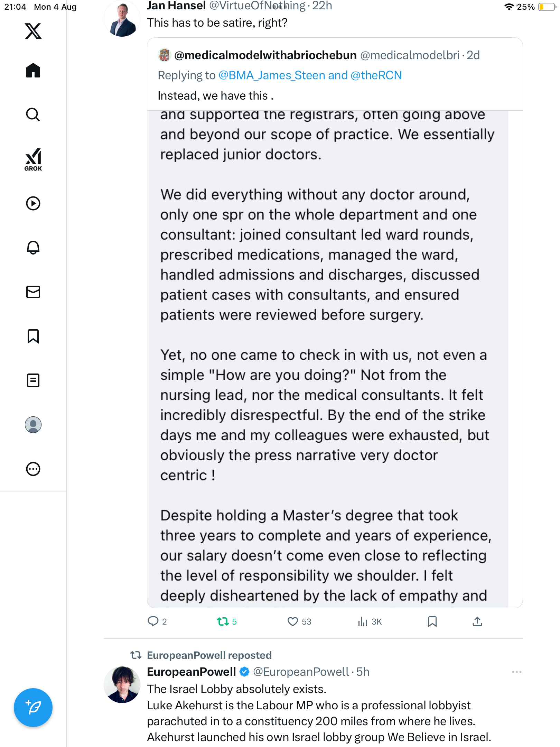Viewport: 560px width, 747px height.
Task: Open the Notifications bell
Action: click(33, 248)
